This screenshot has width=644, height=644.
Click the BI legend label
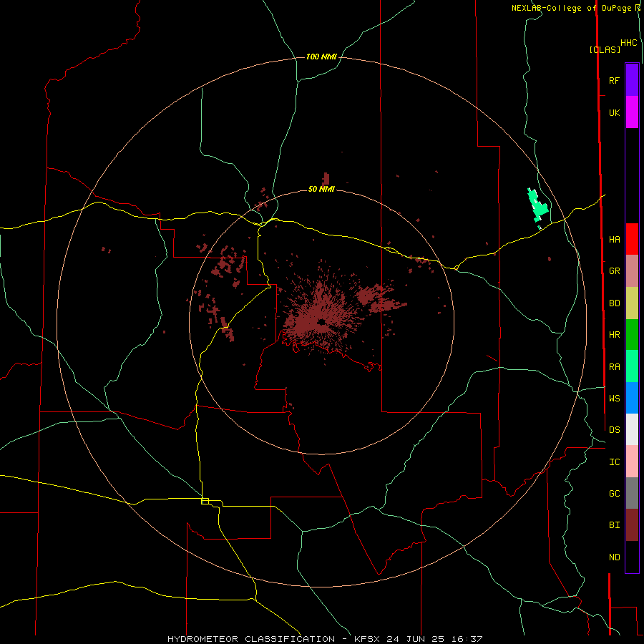click(614, 525)
